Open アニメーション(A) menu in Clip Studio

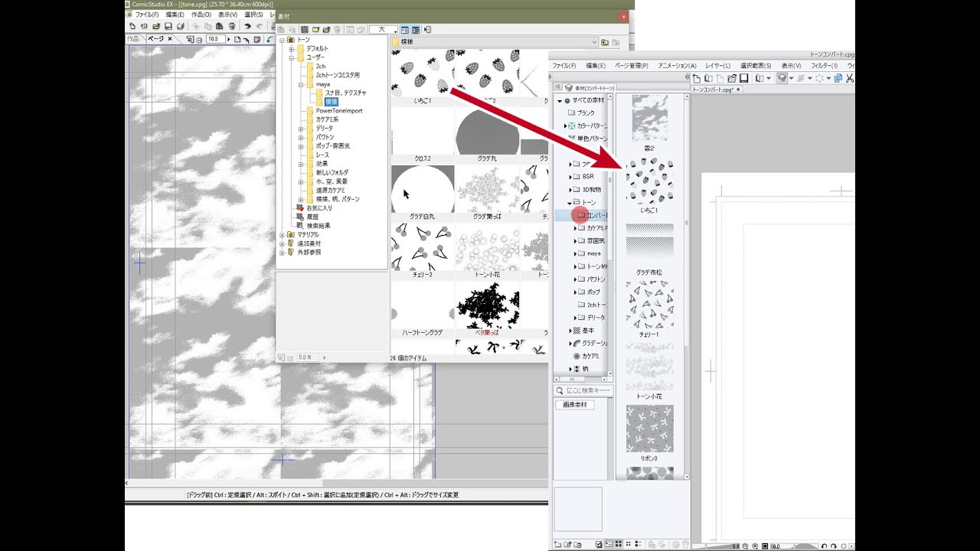point(677,66)
